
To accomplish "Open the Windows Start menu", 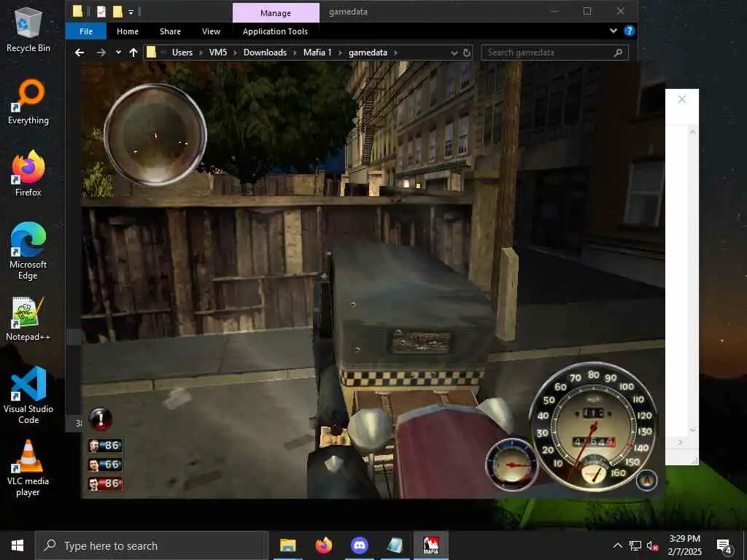I will pos(18,545).
